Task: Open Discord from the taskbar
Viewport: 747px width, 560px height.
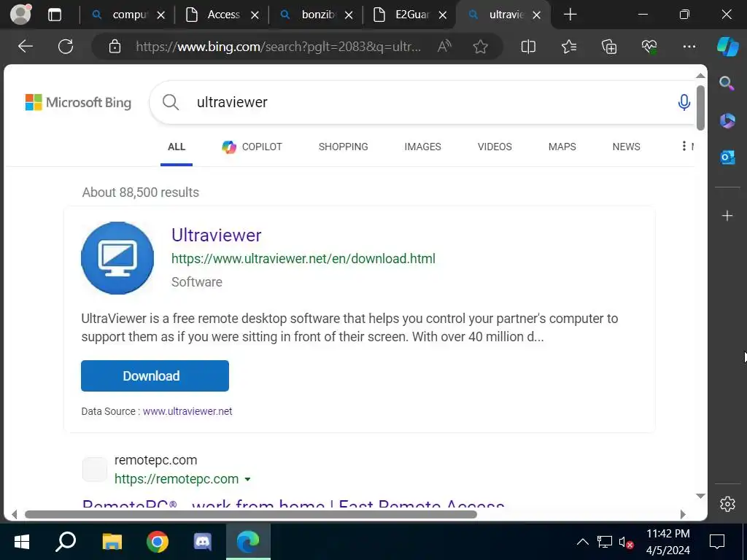Action: pos(203,542)
